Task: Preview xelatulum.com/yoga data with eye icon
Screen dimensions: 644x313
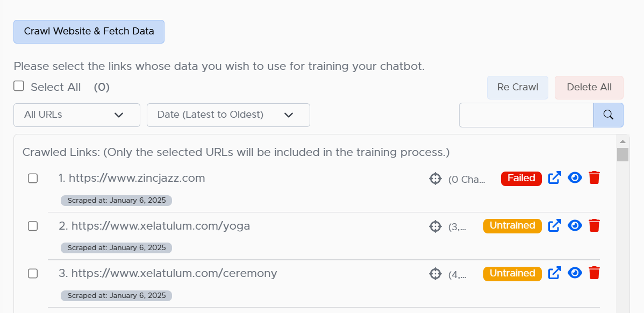Action: [575, 225]
